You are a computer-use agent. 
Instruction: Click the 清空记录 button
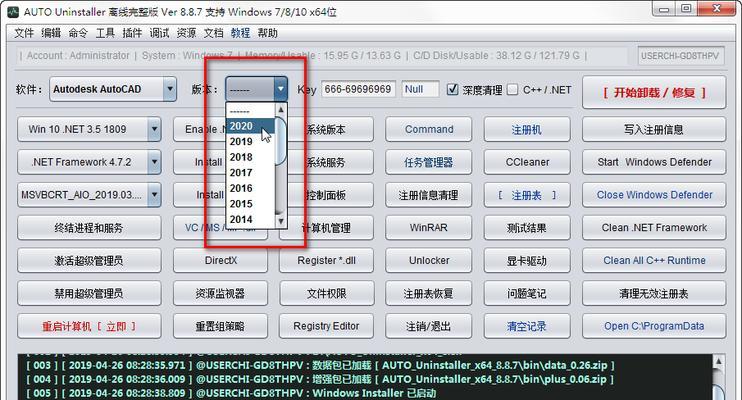527,326
